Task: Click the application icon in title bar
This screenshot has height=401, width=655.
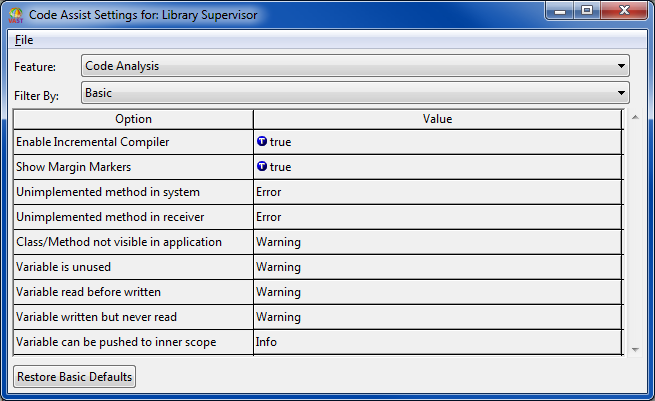Action: (x=16, y=13)
